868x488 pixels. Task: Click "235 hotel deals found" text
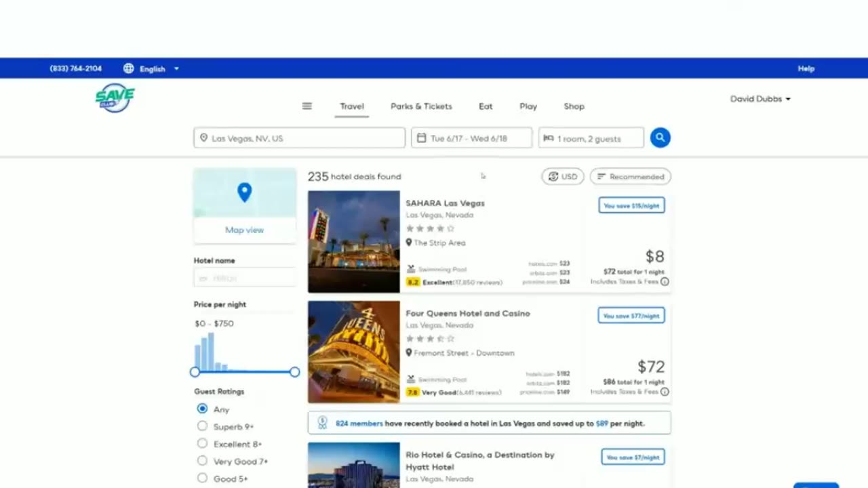(354, 176)
